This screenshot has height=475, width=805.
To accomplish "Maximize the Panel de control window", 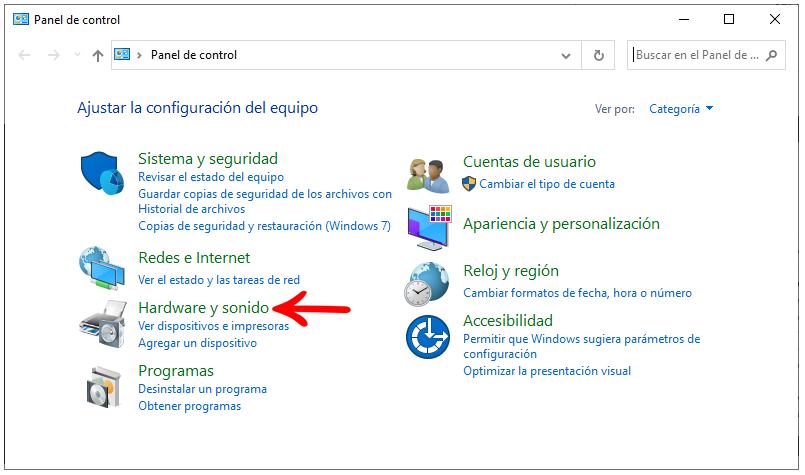I will pyautogui.click(x=729, y=20).
